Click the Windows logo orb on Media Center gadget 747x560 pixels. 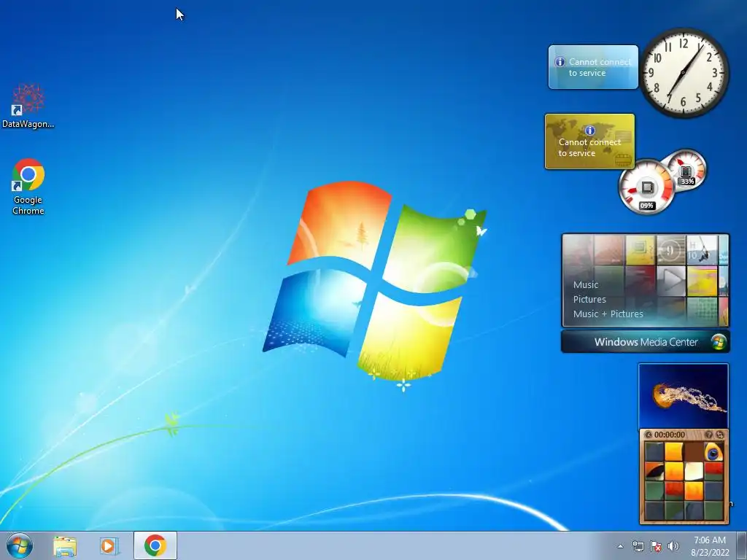pyautogui.click(x=719, y=342)
